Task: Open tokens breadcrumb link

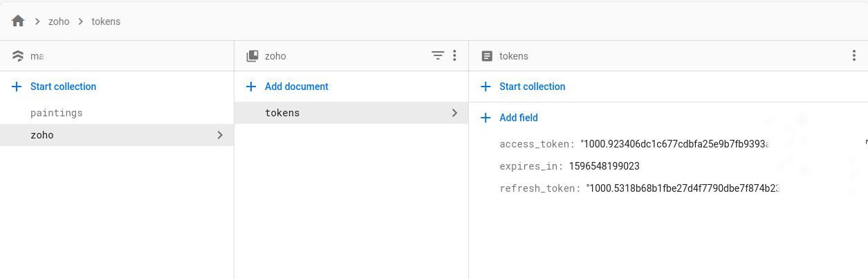Action: click(106, 21)
